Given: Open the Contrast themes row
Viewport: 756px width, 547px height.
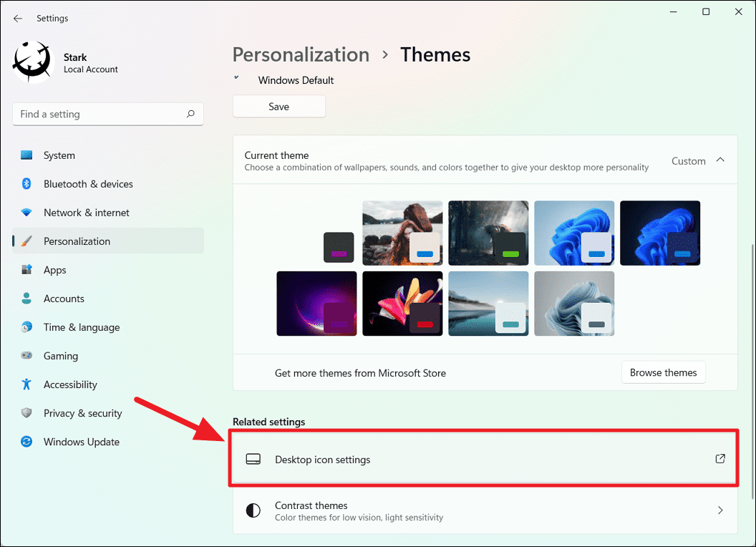Looking at the screenshot, I should pos(485,510).
